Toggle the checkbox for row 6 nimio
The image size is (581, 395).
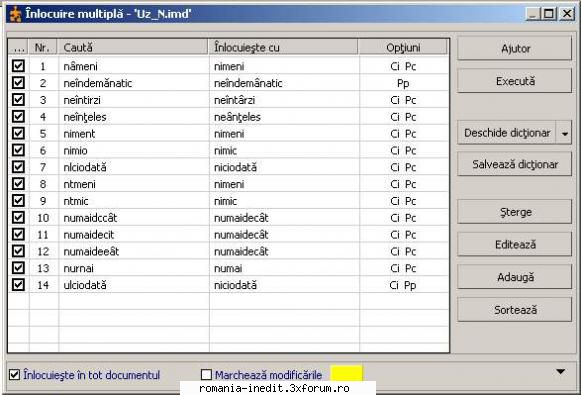18,150
